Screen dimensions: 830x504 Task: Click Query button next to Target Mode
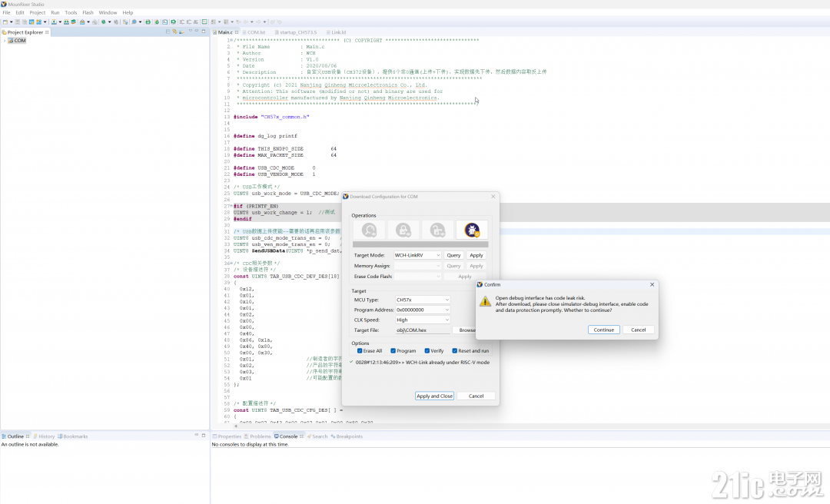coord(453,255)
